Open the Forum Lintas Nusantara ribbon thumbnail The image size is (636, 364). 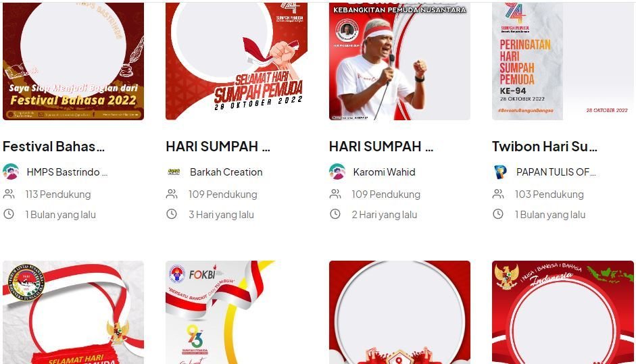tap(74, 312)
